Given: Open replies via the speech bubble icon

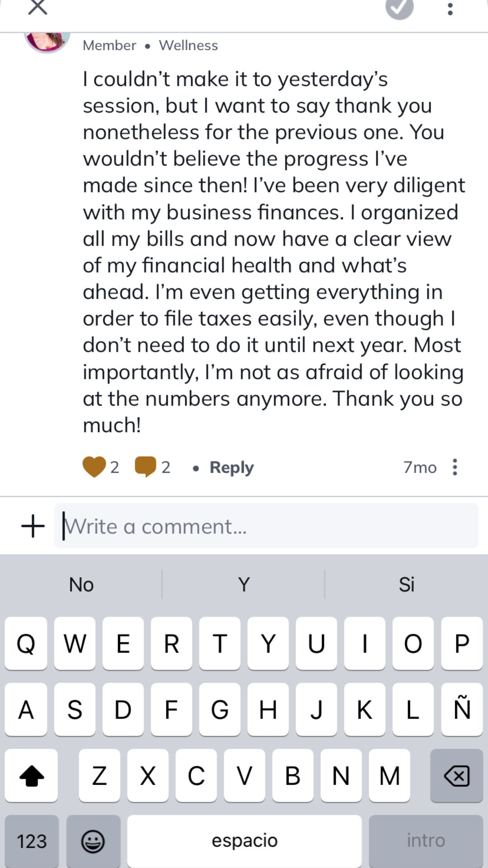Looking at the screenshot, I should point(145,467).
